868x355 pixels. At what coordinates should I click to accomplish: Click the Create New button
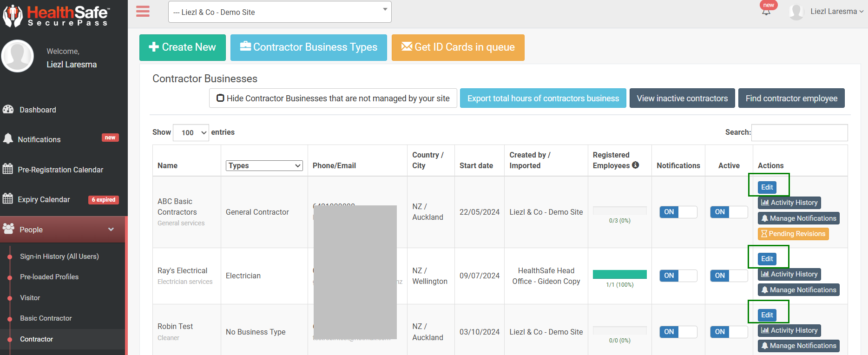pos(183,47)
